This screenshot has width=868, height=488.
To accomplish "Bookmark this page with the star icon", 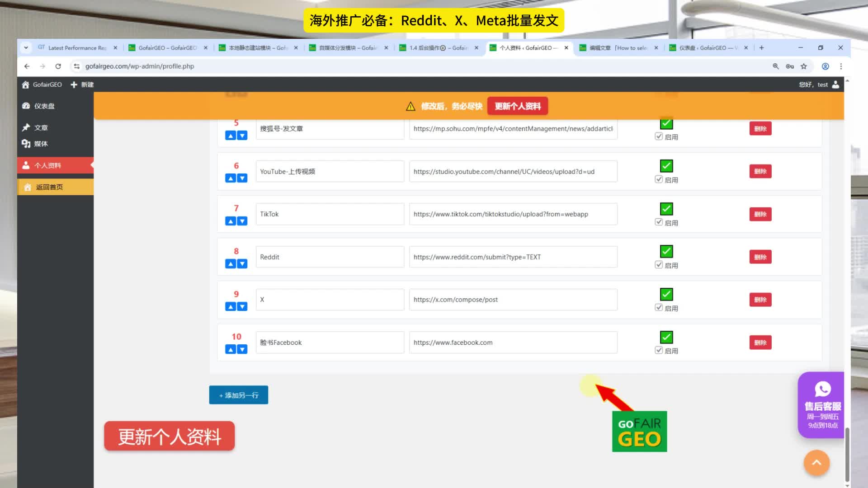I will pos(804,66).
